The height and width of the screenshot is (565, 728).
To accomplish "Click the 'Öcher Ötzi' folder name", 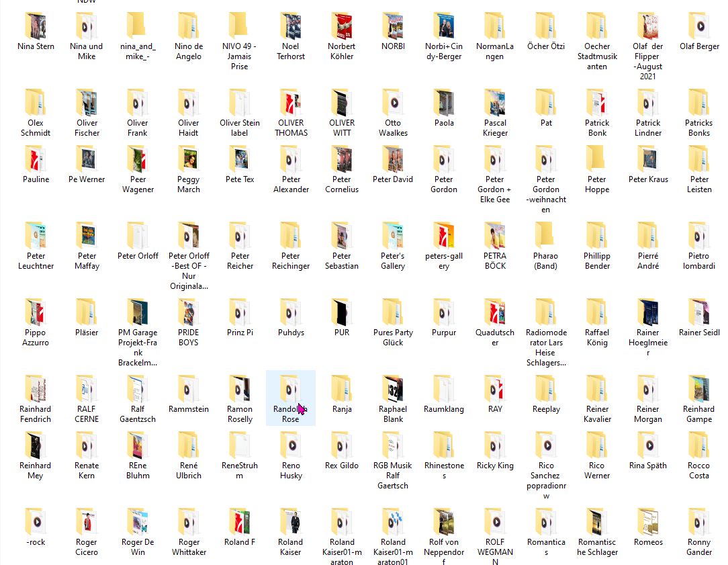I will pyautogui.click(x=546, y=46).
